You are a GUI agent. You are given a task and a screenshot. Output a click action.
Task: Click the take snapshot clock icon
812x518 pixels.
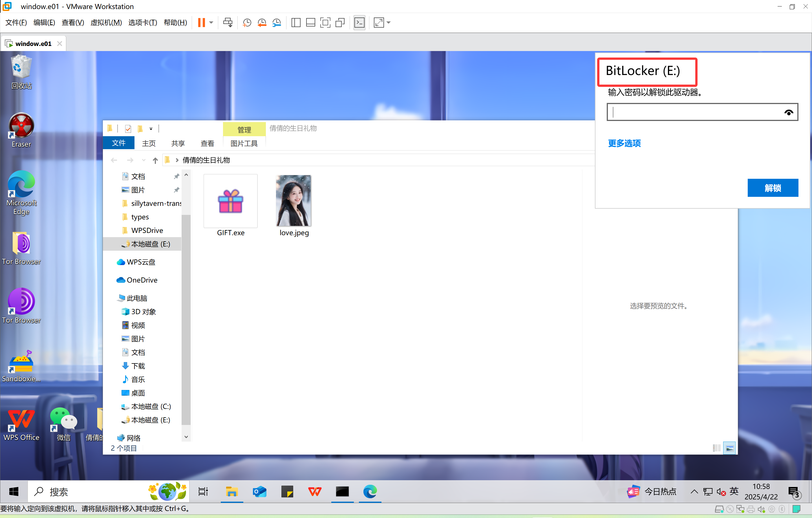pyautogui.click(x=247, y=23)
